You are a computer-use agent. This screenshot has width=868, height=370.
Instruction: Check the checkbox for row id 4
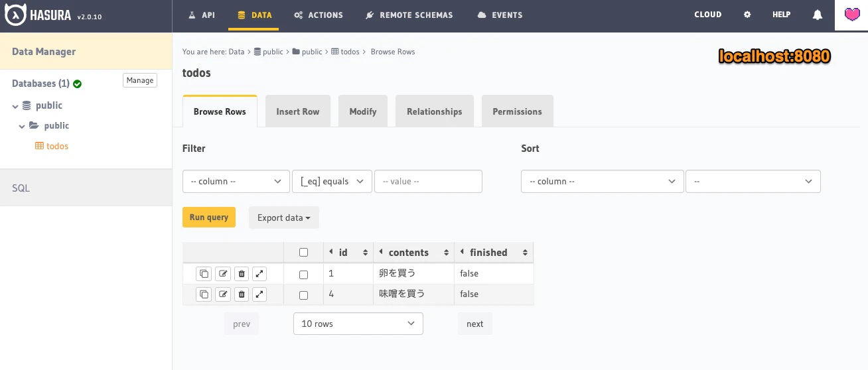(303, 294)
